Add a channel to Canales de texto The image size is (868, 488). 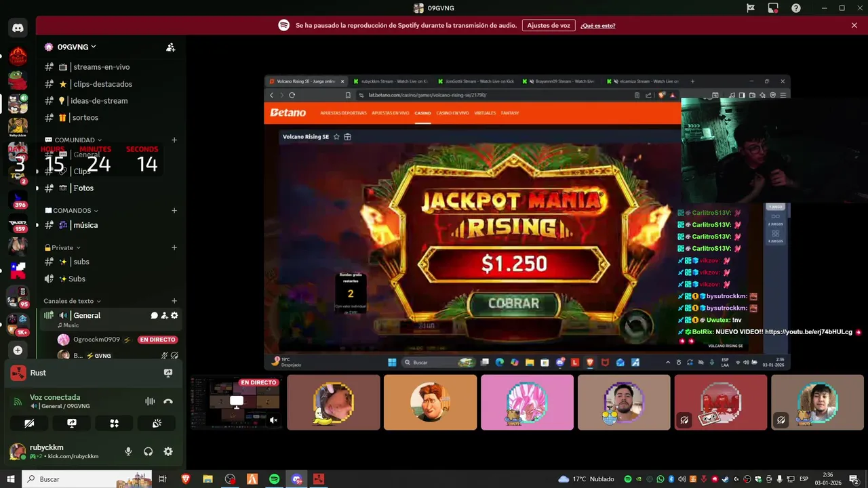pyautogui.click(x=174, y=301)
